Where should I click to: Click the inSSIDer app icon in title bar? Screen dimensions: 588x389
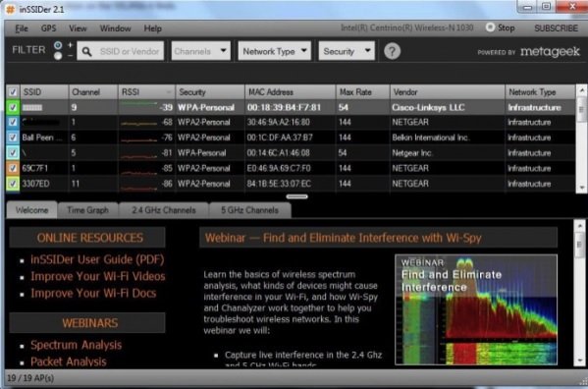(10, 9)
